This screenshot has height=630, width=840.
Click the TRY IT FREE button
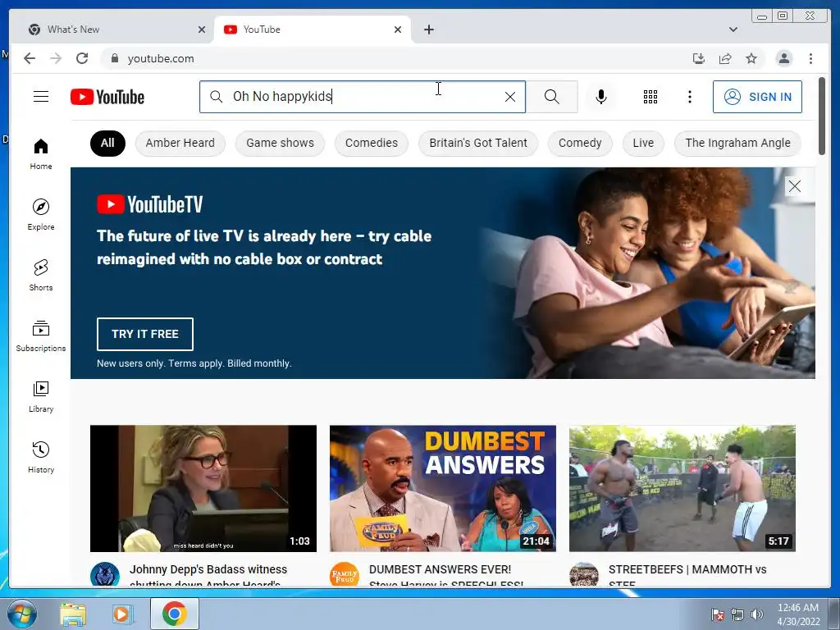(145, 335)
